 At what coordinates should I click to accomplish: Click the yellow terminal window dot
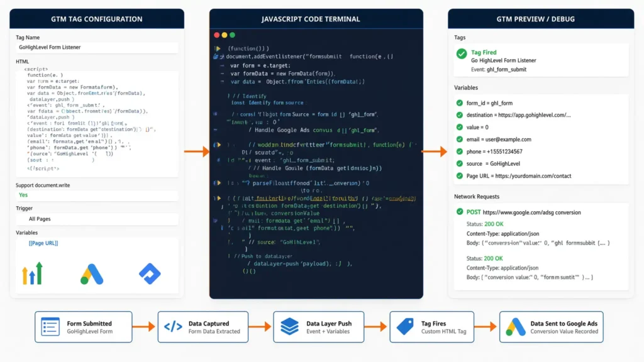225,35
